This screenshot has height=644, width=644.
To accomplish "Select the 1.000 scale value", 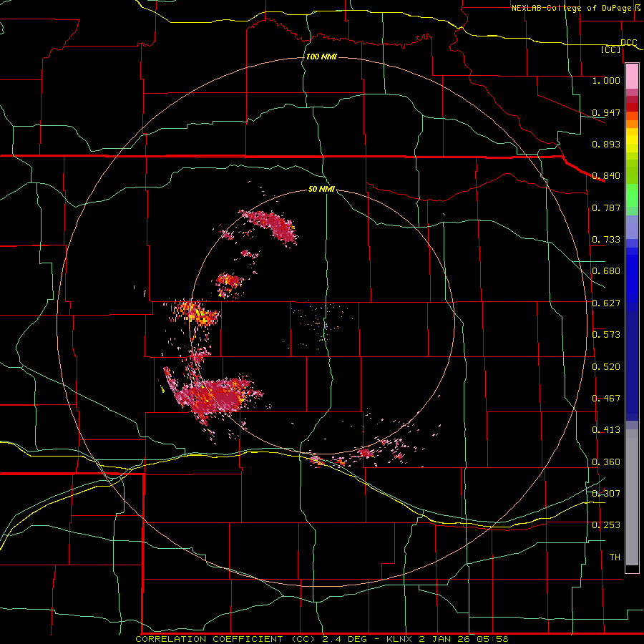I will (606, 80).
